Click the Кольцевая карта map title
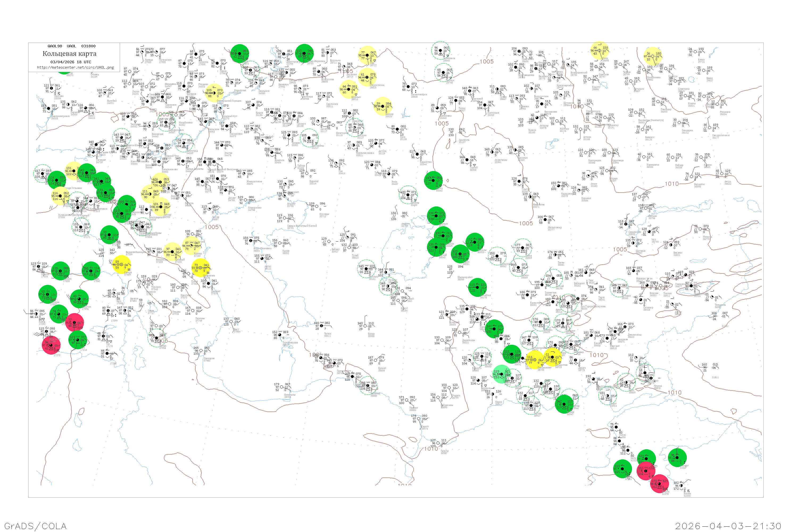This screenshot has height=532, width=798. tap(69, 54)
